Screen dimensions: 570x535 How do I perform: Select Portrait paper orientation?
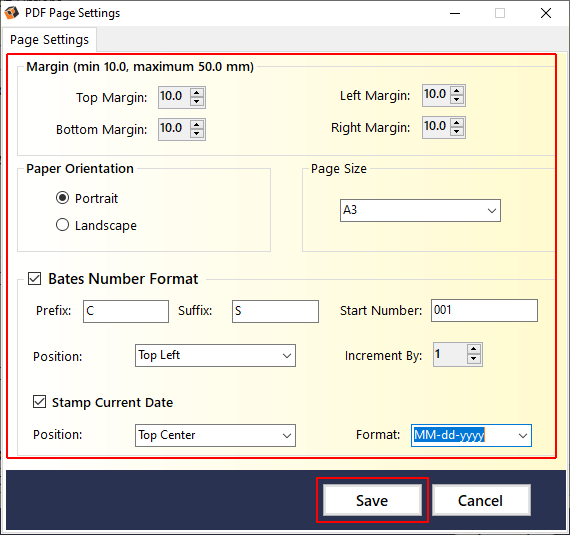[x=63, y=198]
